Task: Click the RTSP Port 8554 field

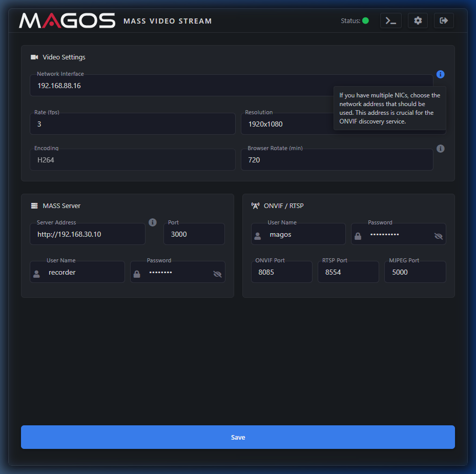Action: coord(348,272)
